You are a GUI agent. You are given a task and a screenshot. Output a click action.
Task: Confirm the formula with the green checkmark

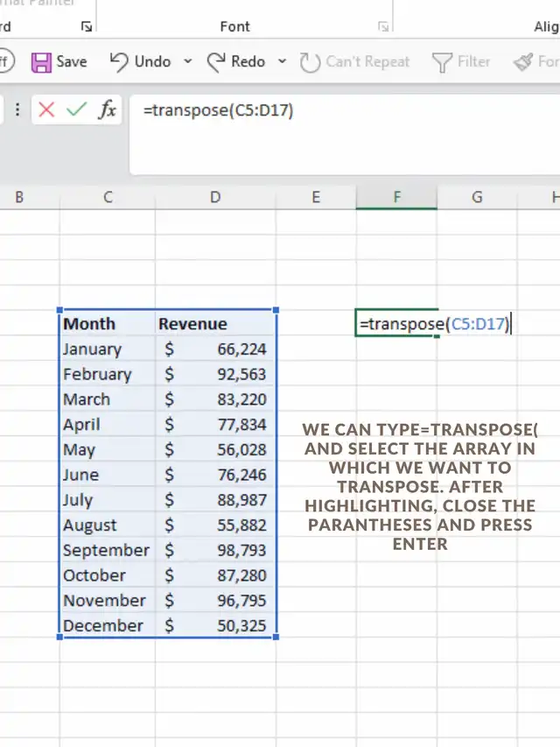click(x=77, y=110)
